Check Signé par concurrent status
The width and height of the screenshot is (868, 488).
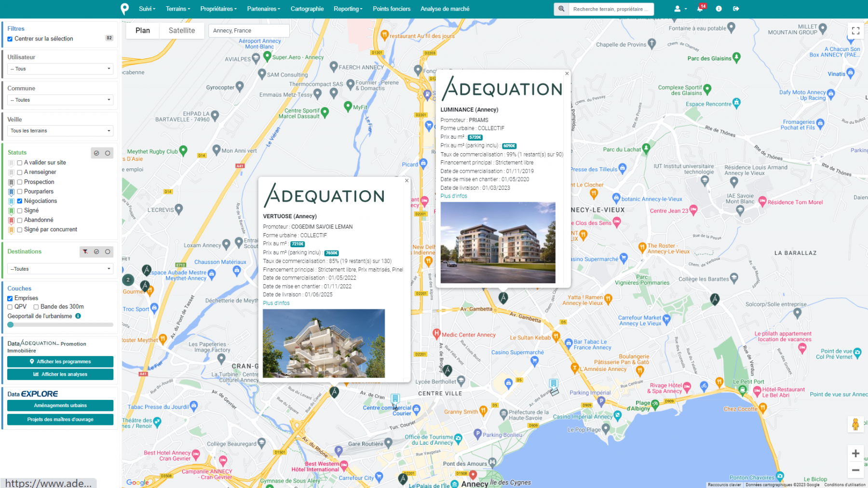coord(20,230)
